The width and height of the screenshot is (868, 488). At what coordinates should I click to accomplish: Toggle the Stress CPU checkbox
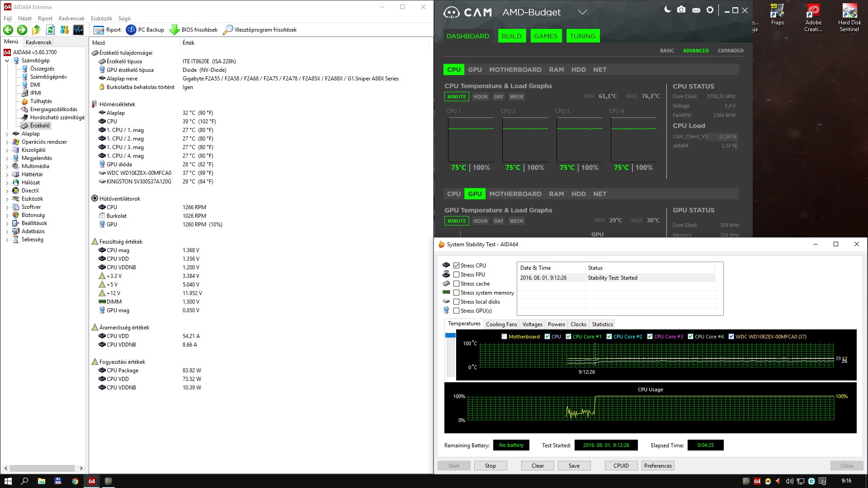pos(457,266)
